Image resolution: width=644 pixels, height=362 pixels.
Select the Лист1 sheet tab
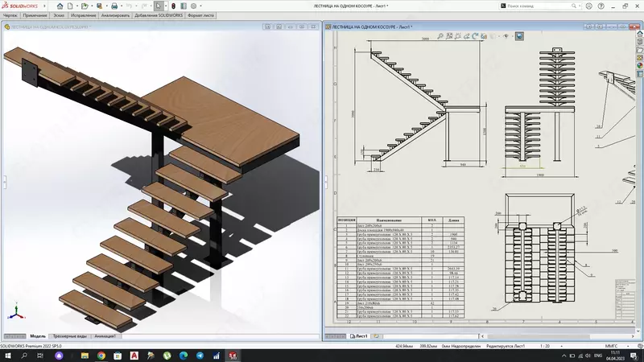point(360,335)
